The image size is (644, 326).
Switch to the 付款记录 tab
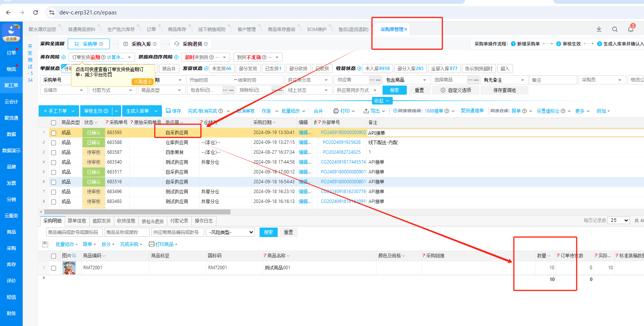[x=179, y=221]
